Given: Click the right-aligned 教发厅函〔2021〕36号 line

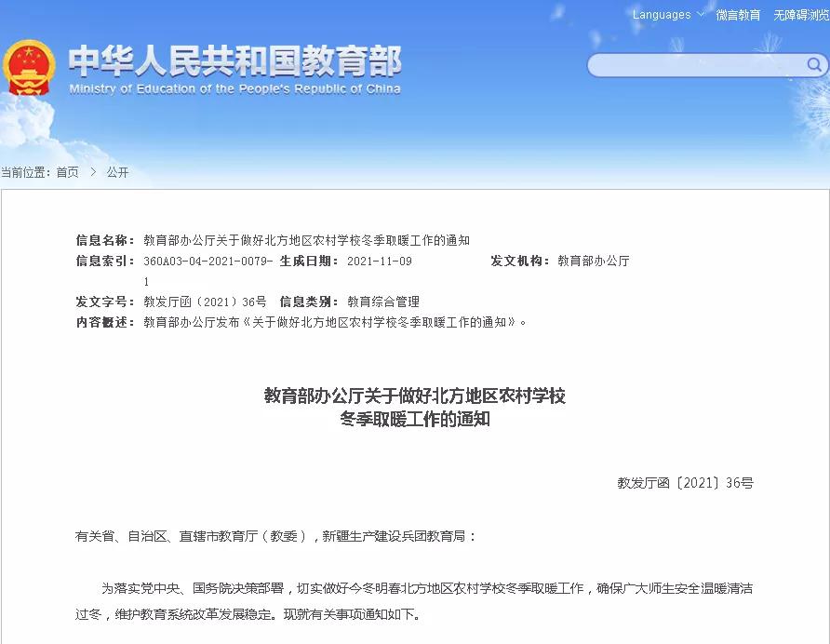Looking at the screenshot, I should [685, 482].
